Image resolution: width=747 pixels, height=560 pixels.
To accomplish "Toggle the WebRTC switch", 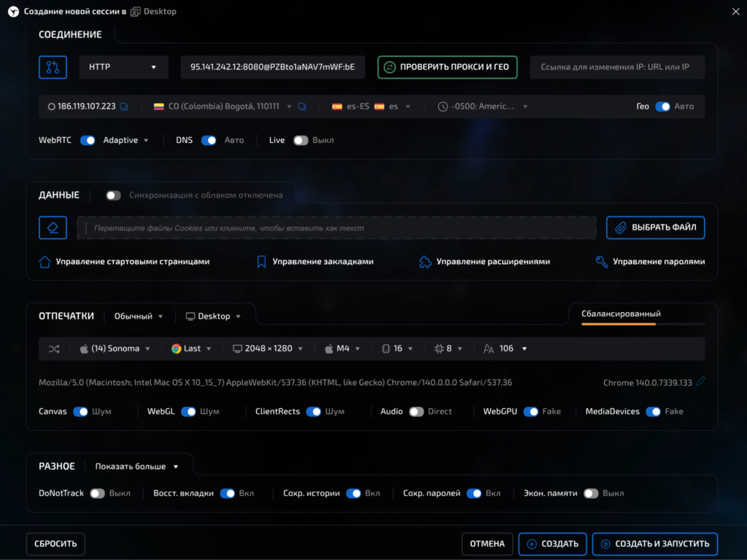I will coord(88,140).
